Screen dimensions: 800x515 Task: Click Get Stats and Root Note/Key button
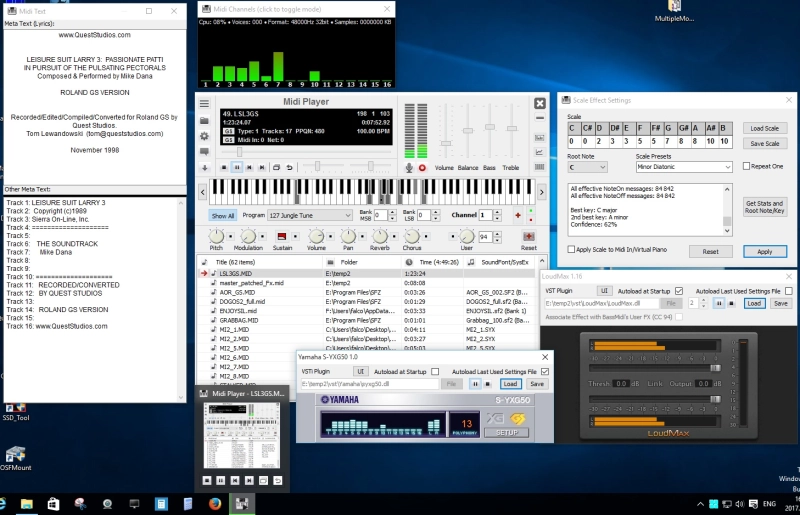click(764, 207)
